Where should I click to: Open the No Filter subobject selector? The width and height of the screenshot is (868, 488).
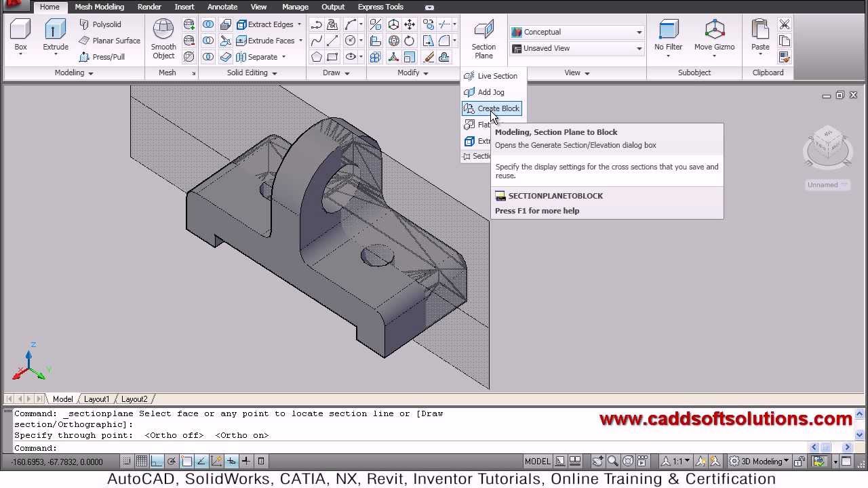click(669, 36)
